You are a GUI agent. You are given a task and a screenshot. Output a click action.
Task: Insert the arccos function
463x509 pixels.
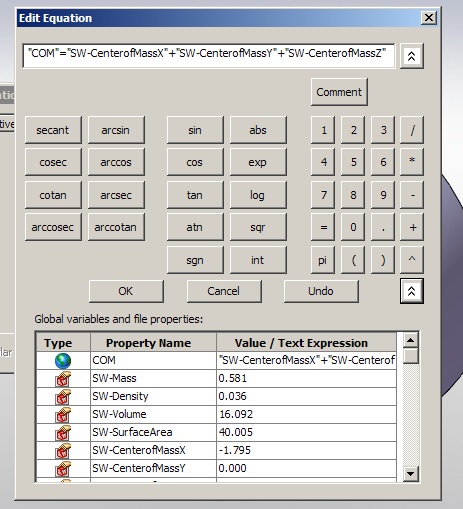tap(116, 162)
